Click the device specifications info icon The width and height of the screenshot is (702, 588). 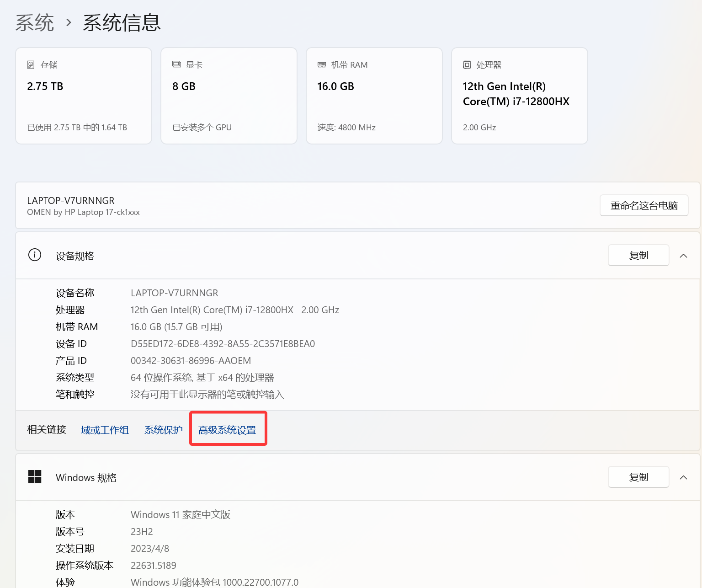(35, 255)
